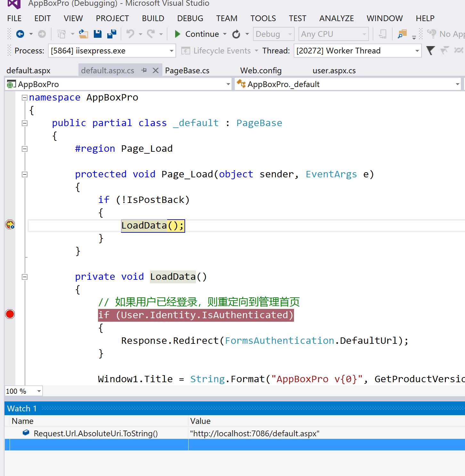Open the ANALYZE menu
The width and height of the screenshot is (465, 476).
[337, 18]
